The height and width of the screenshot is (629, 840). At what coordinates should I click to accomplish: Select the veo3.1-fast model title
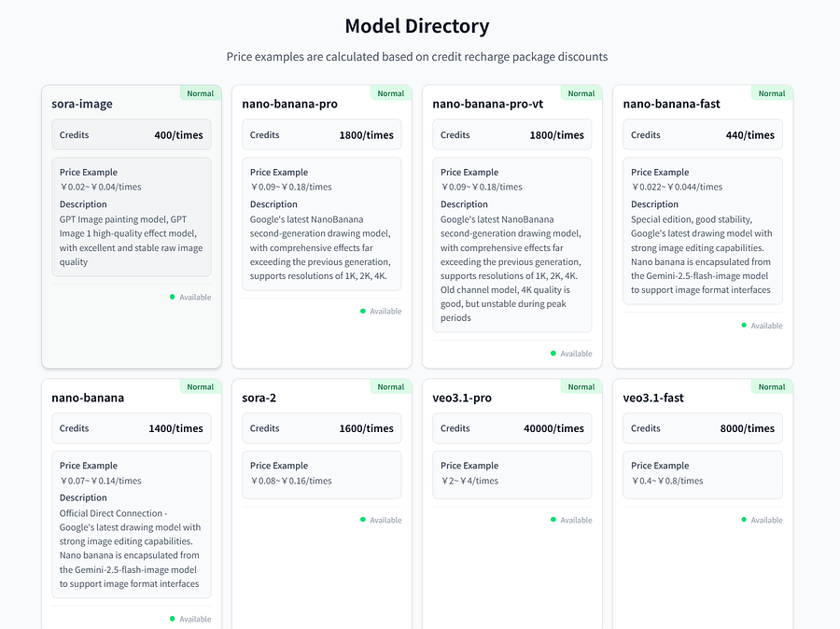point(653,398)
